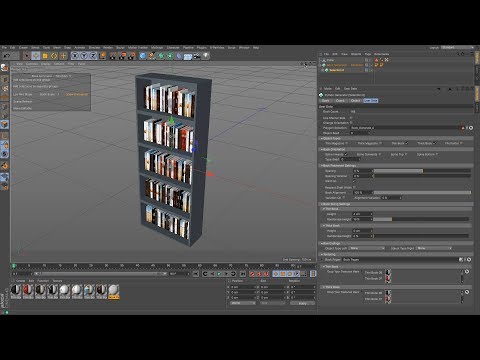Select the Live Selection tool
480x360 pixels.
click(x=27, y=56)
